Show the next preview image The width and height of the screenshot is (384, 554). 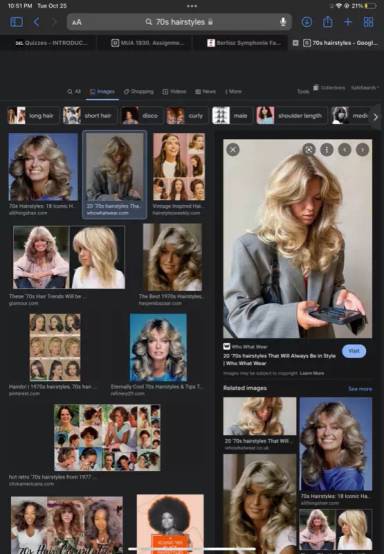362,149
